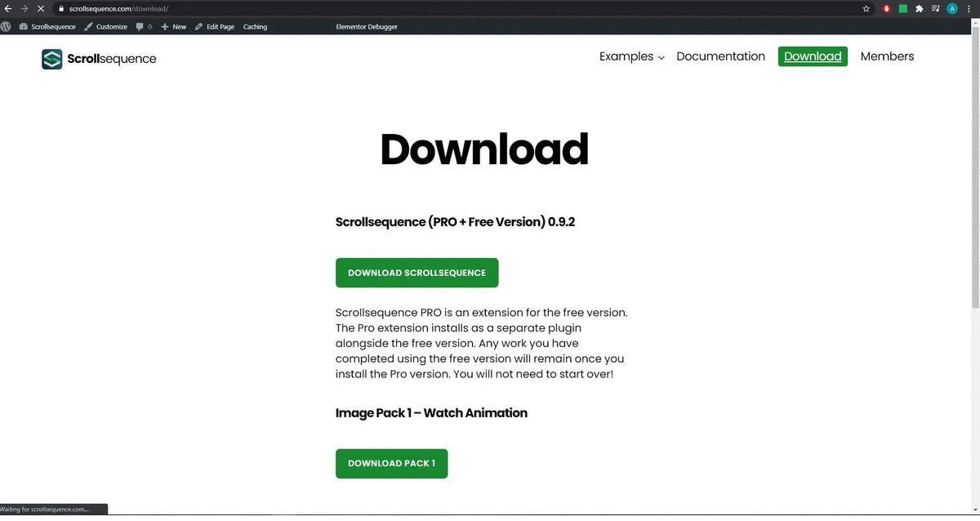Click New in the admin bar
Screen dimensions: 980x521
pyautogui.click(x=173, y=26)
